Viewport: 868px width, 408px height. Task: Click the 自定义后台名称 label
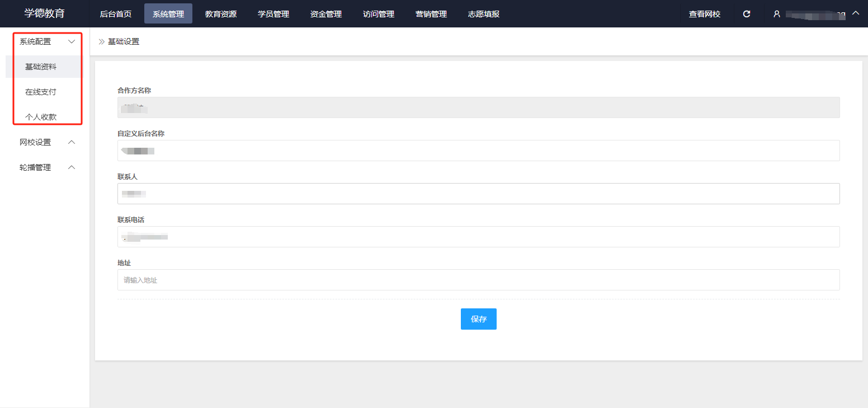pos(141,133)
